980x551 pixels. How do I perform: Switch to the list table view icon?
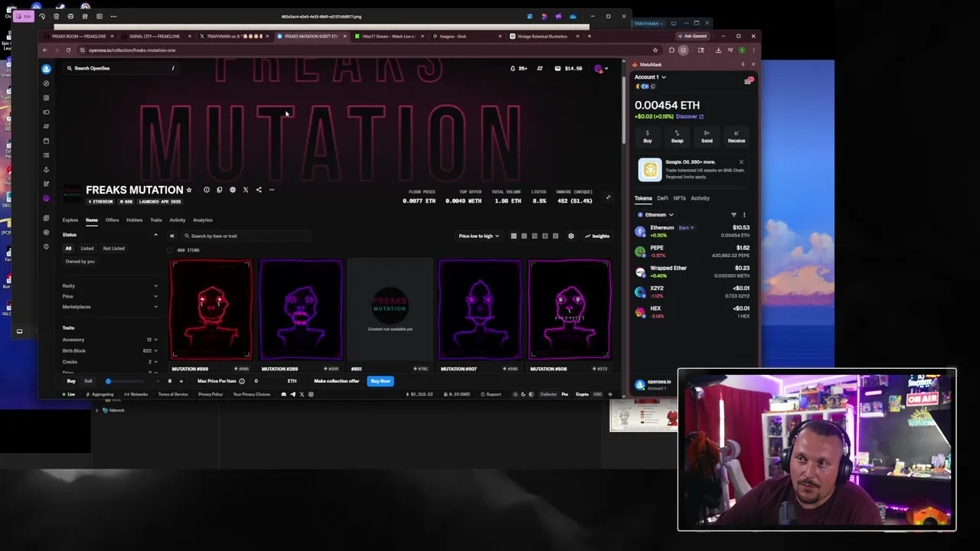tap(545, 236)
